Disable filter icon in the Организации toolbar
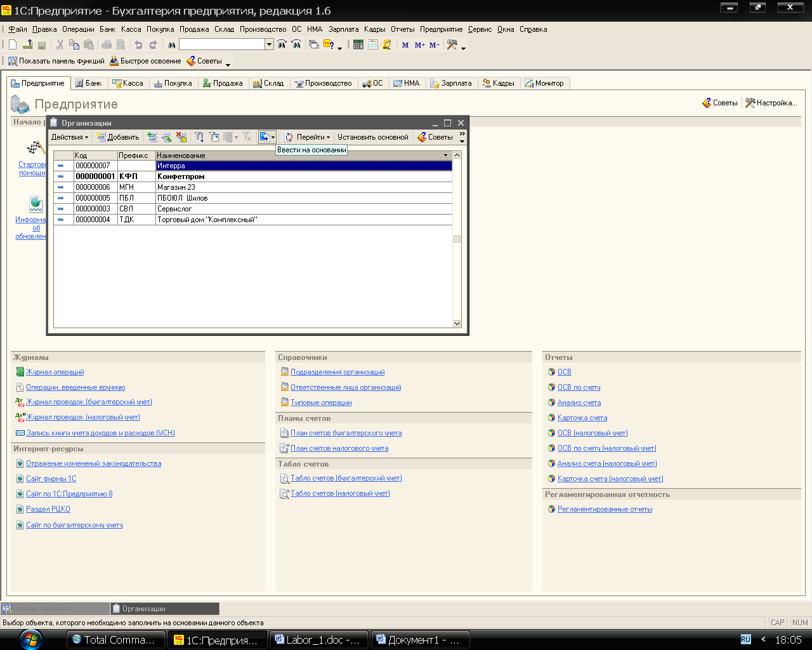 coord(247,137)
